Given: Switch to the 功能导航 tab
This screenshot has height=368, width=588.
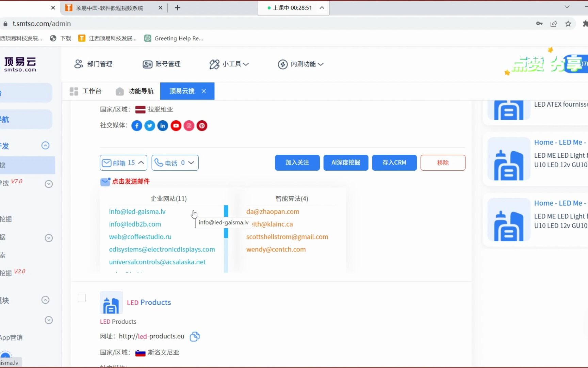Looking at the screenshot, I should click(135, 91).
